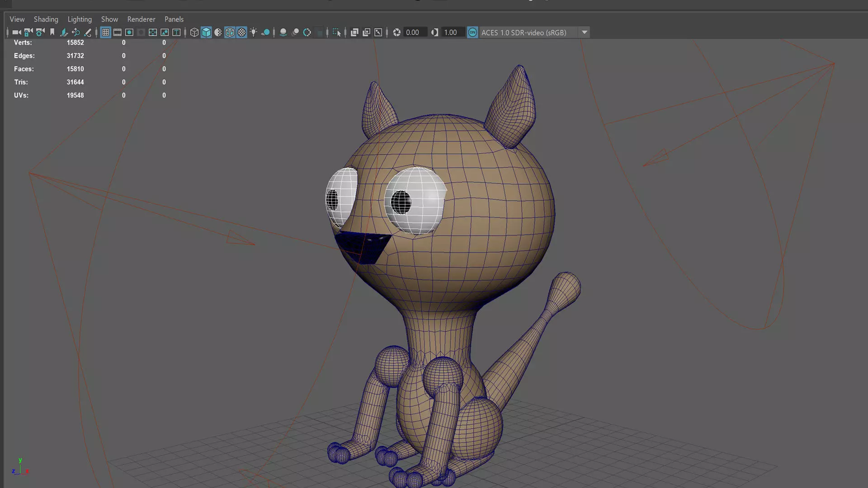Click the UV count 19548

[x=75, y=95]
